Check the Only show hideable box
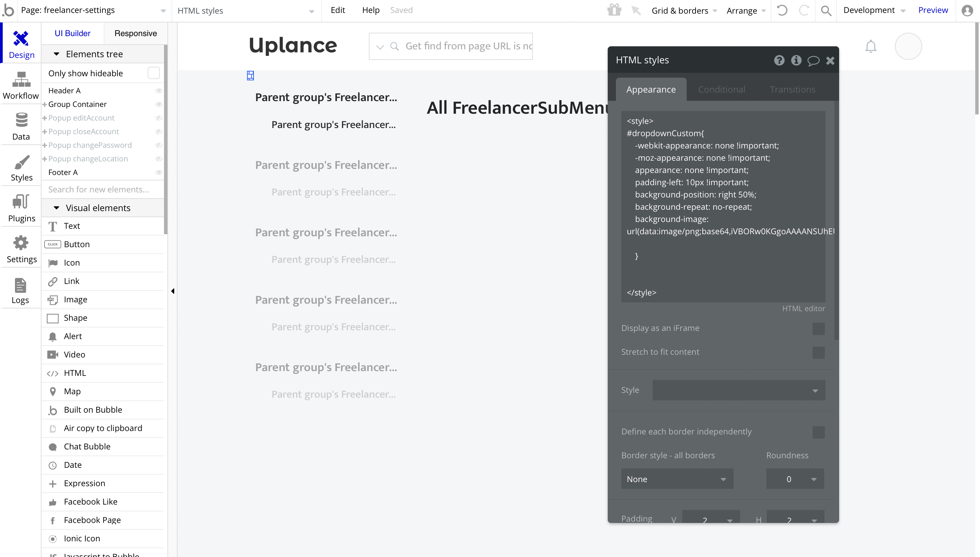Screen dimensions: 980x557 click(x=153, y=73)
